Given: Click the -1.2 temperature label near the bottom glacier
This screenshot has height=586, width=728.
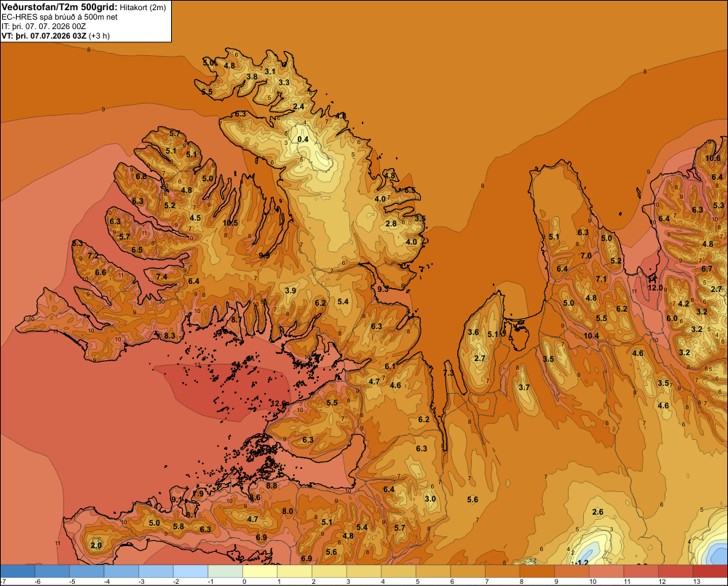Looking at the screenshot, I should click(581, 562).
